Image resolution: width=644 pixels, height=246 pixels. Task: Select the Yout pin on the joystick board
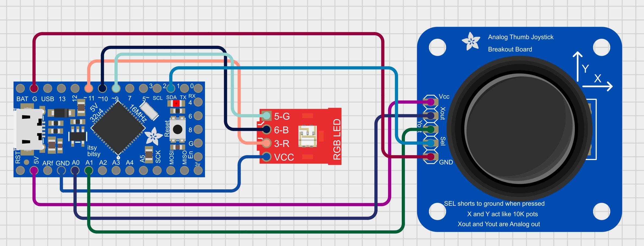431,129
